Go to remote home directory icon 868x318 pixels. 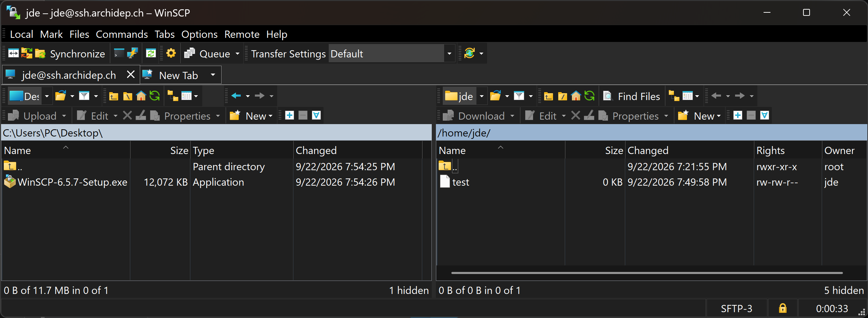point(576,96)
